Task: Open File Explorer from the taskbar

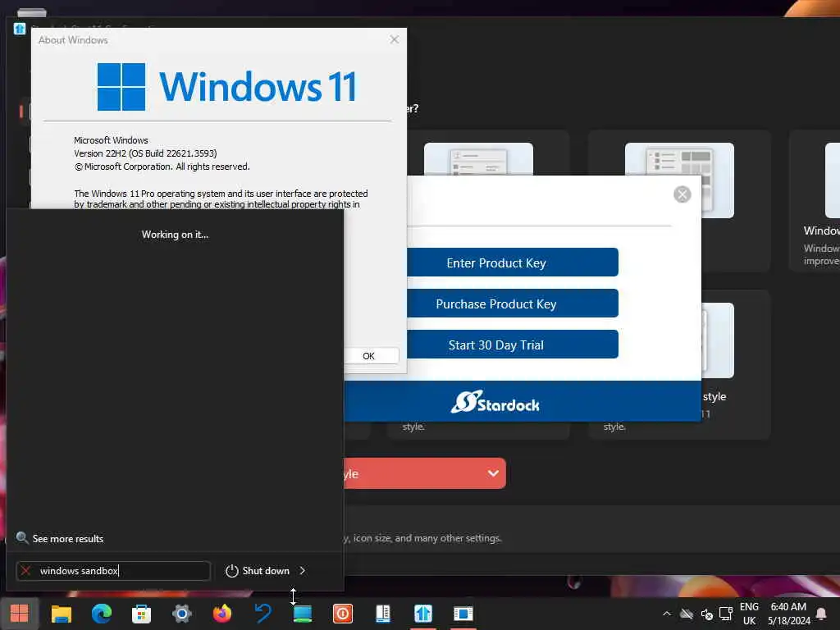Action: pos(61,614)
